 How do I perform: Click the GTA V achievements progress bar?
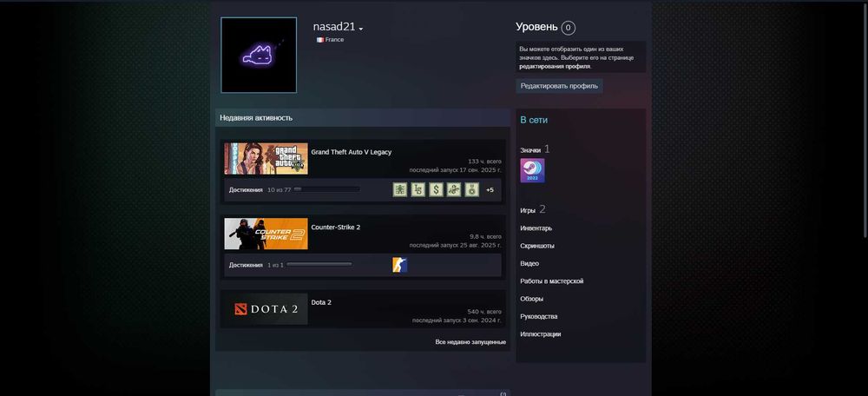(326, 189)
